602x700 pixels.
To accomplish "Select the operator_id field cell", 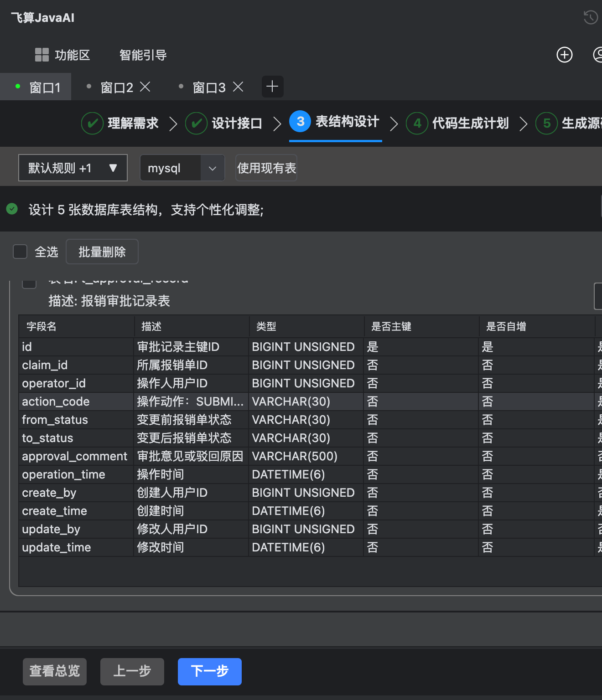I will [x=76, y=383].
